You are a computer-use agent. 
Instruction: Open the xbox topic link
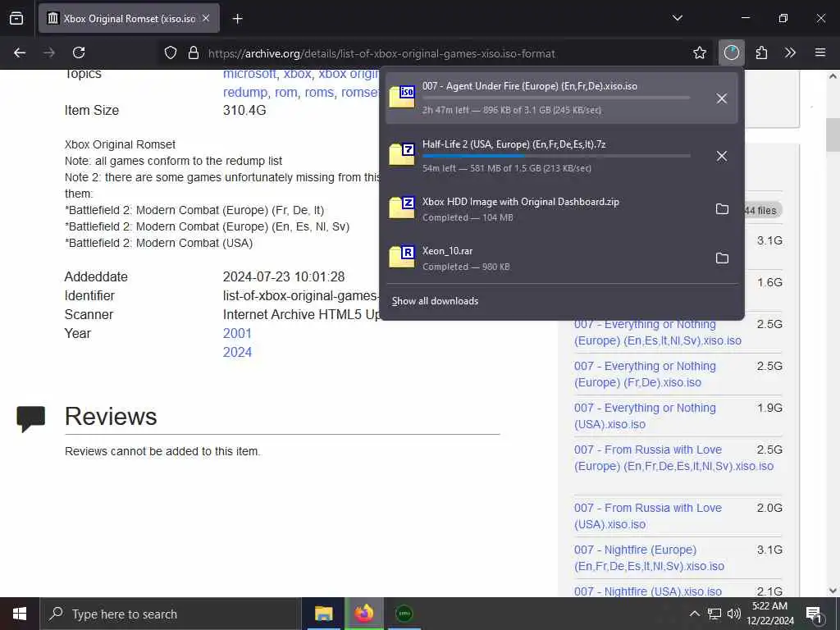click(x=297, y=74)
